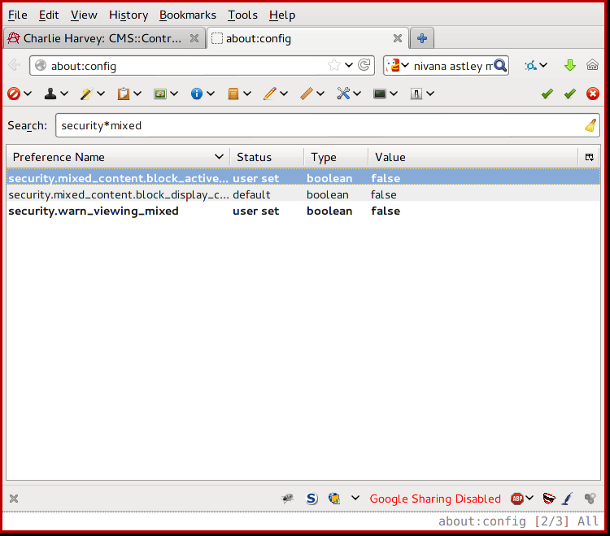Open the Help menu
Screen dimensions: 610x536
point(282,15)
